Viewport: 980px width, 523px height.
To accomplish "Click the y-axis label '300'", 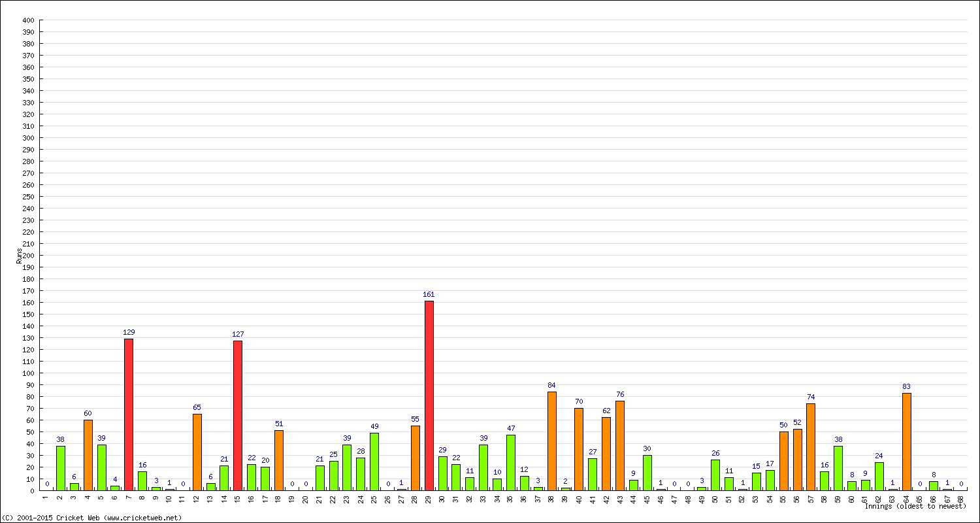I will coord(27,138).
